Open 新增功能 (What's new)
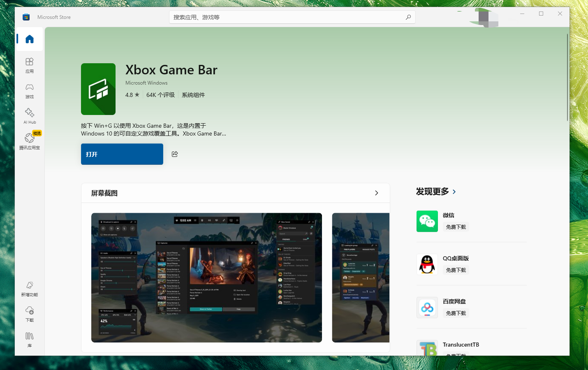Image resolution: width=588 pixels, height=370 pixels. pos(29,289)
